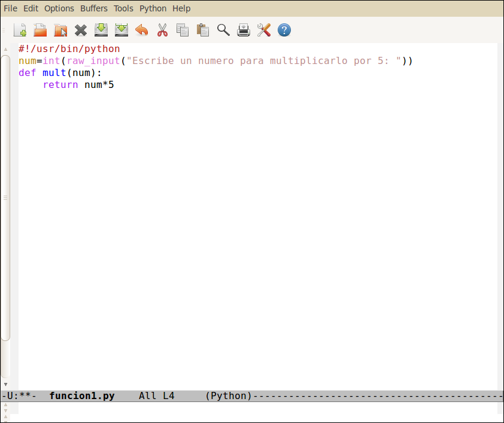
Task: Open Emacs customization with the tools icon
Action: coord(264,29)
